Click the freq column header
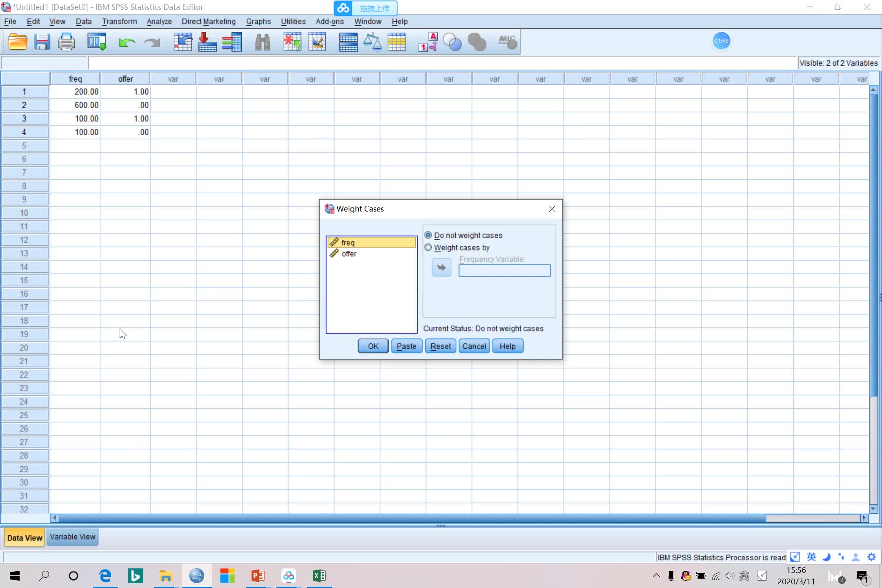 click(75, 79)
